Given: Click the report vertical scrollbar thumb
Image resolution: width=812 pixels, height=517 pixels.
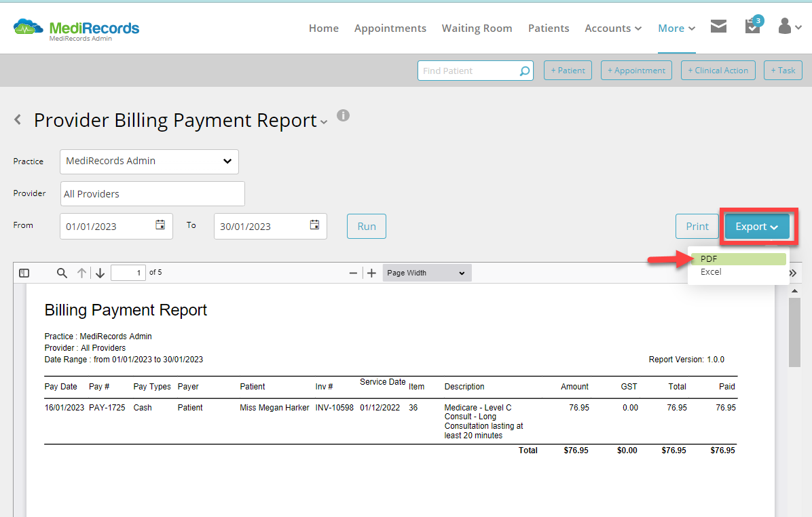Looking at the screenshot, I should pos(794,332).
